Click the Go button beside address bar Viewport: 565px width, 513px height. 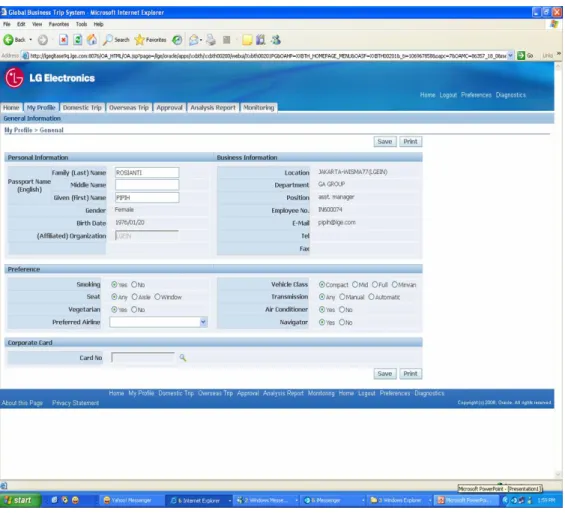[x=525, y=55]
